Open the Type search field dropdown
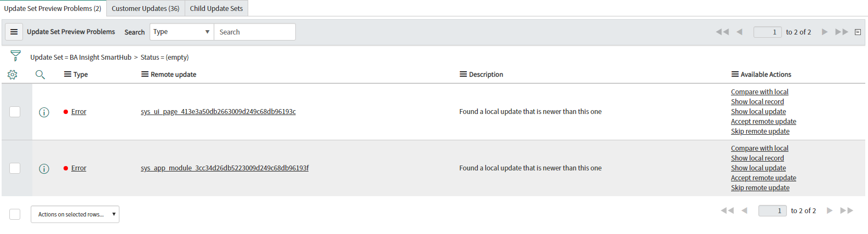868x234 pixels. pyautogui.click(x=181, y=32)
